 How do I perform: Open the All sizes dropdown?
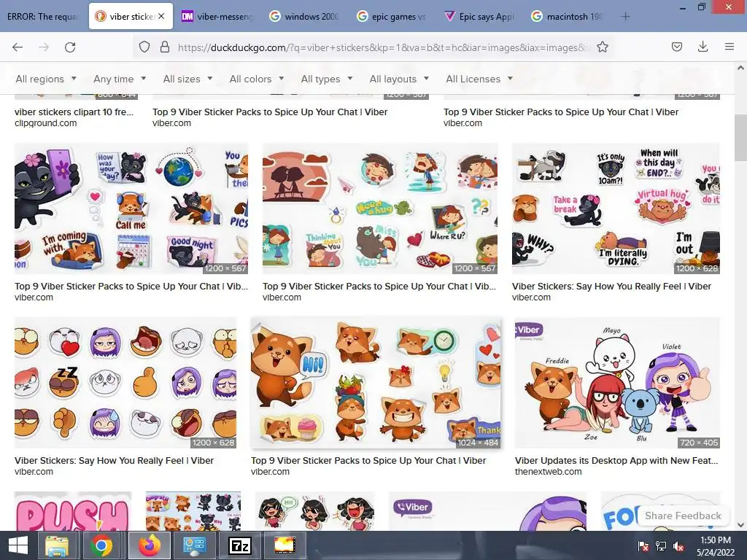187,79
